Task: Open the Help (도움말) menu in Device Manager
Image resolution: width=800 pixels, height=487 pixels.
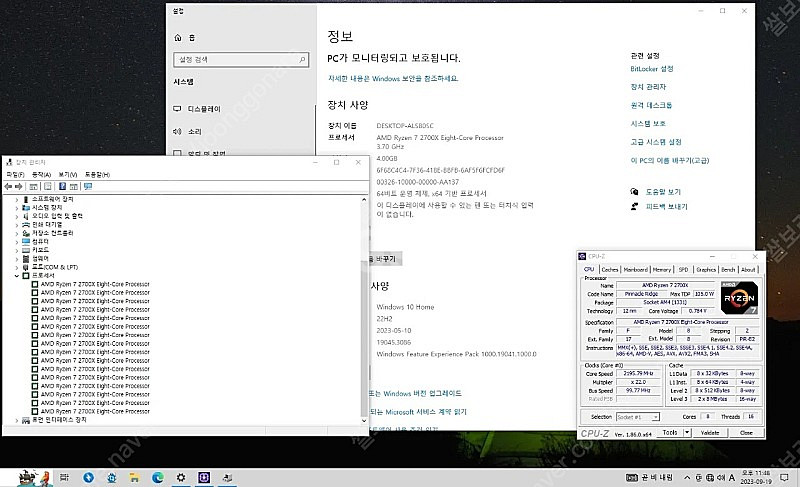Action: 97,175
